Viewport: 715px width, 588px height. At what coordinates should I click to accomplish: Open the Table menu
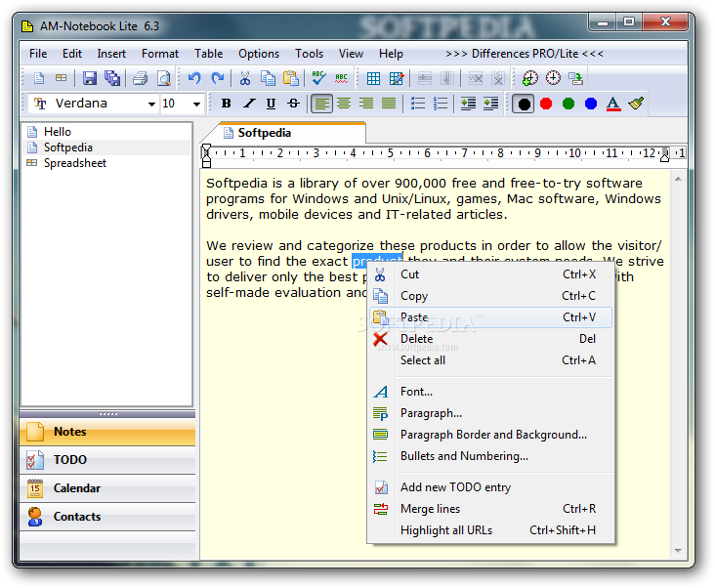(x=208, y=54)
